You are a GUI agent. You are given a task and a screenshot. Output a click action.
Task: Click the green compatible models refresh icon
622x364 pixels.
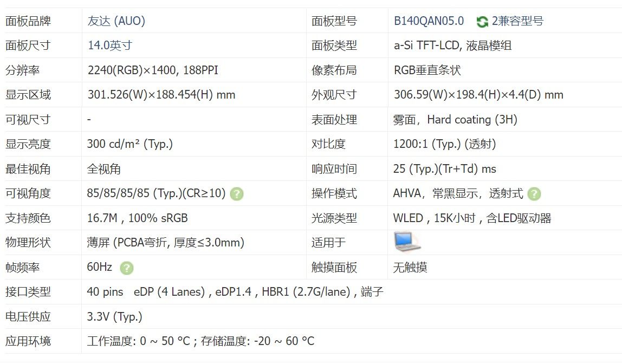tap(482, 22)
